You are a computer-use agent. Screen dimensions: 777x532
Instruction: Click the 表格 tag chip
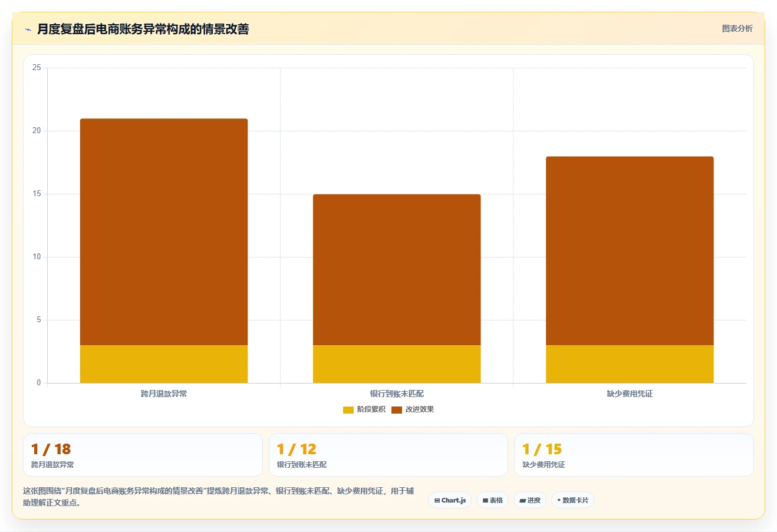point(492,500)
